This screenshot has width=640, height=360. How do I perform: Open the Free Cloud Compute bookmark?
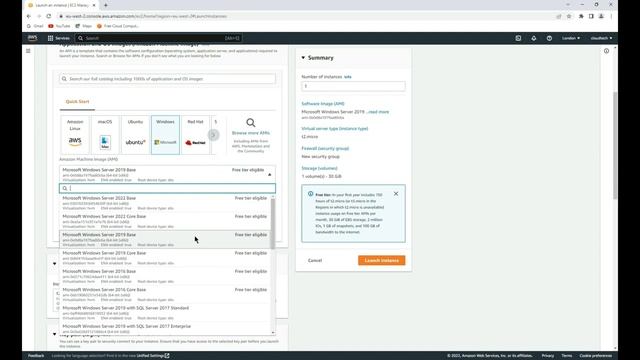click(x=118, y=26)
